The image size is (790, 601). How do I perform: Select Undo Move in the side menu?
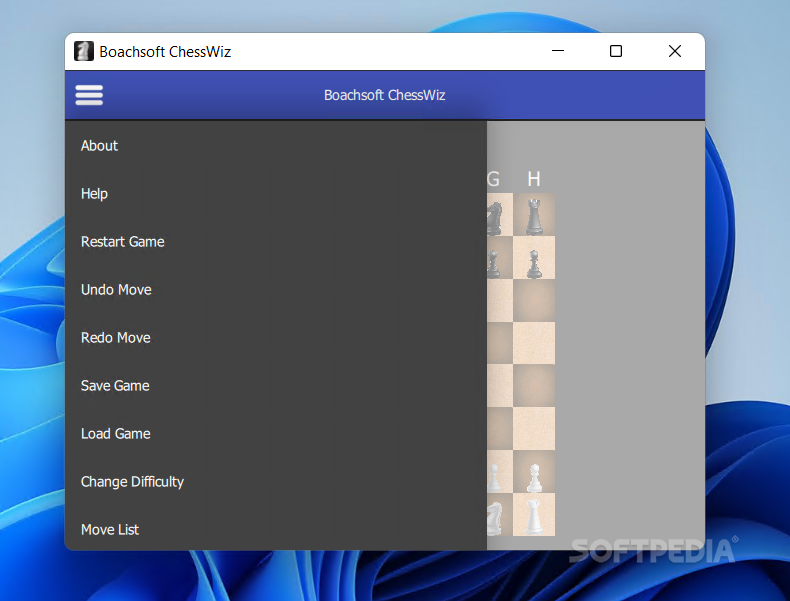coord(276,290)
